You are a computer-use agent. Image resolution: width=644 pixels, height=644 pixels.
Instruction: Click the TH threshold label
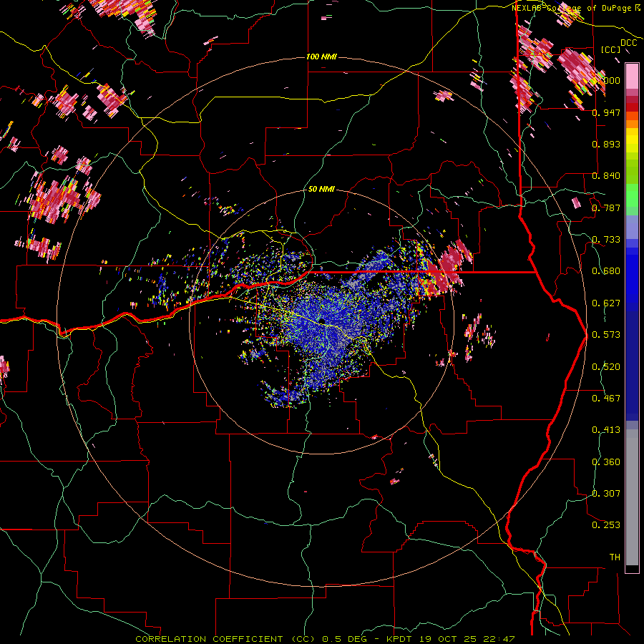coord(615,557)
